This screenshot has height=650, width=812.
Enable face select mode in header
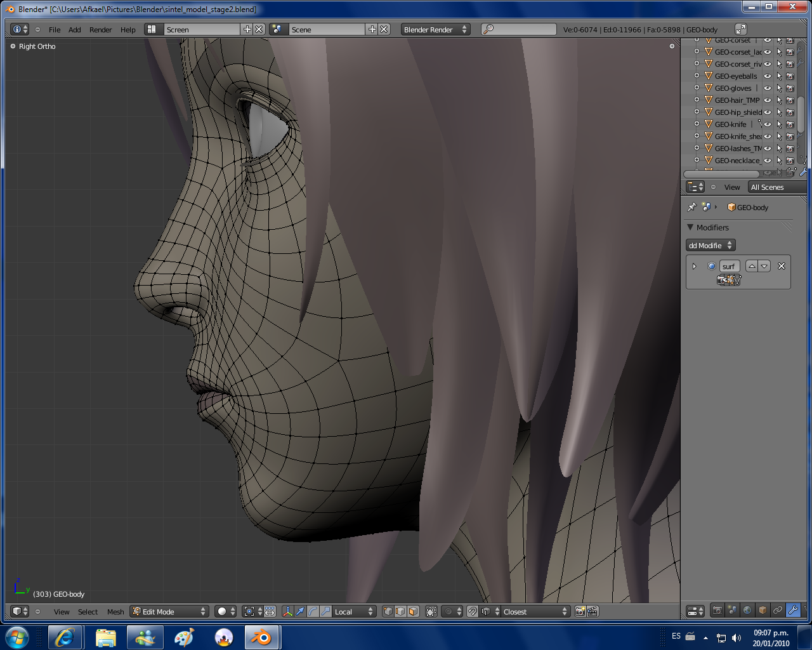tap(413, 612)
